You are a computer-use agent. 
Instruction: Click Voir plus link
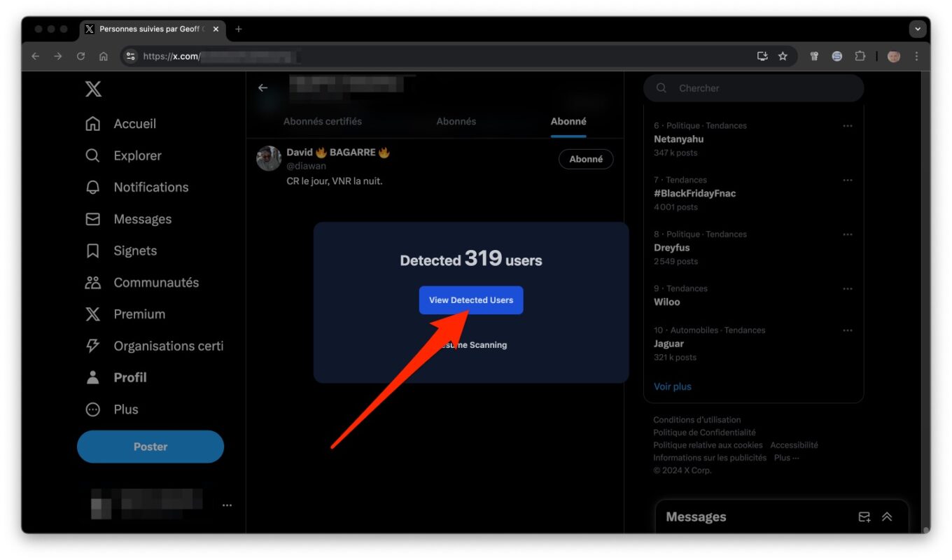tap(673, 386)
